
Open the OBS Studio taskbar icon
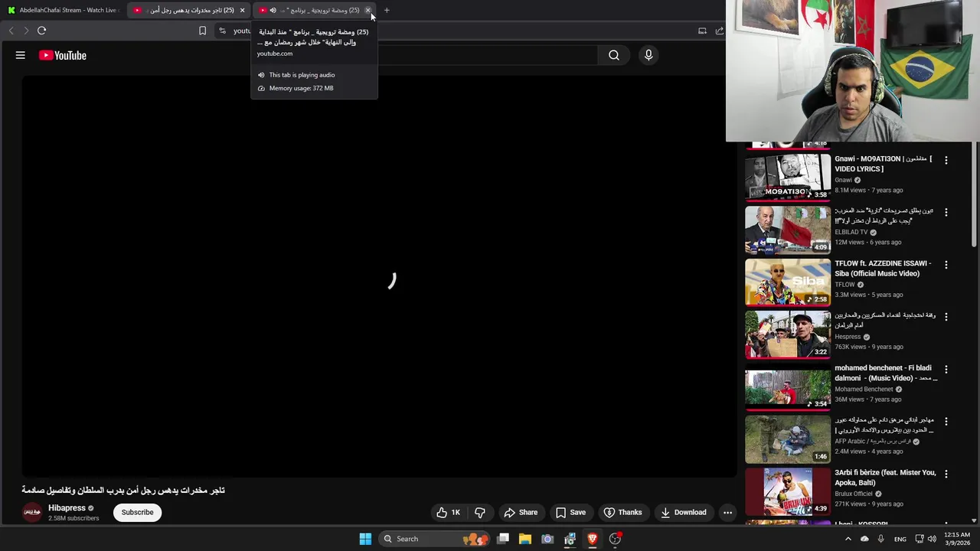pos(615,539)
